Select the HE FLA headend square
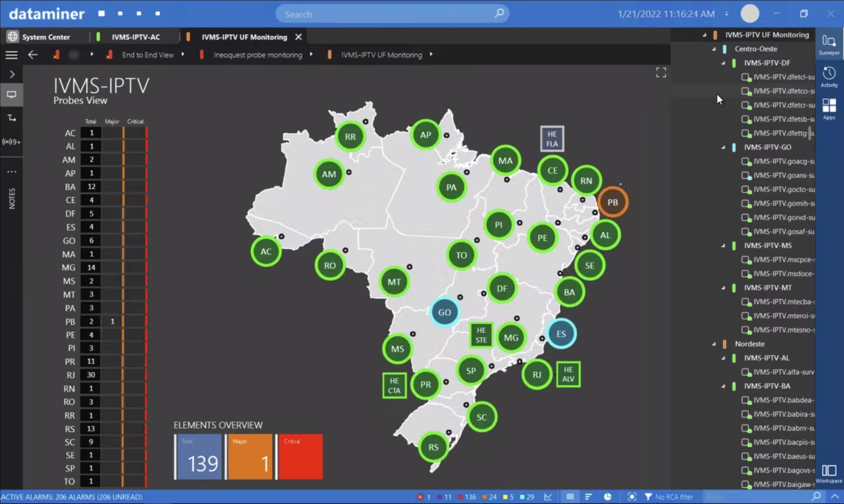This screenshot has width=844, height=504. (552, 139)
